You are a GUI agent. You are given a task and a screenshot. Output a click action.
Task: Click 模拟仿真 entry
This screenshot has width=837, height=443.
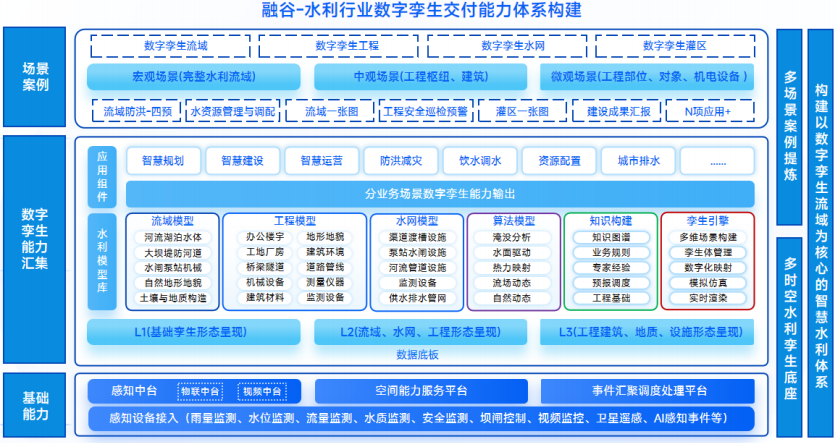click(x=708, y=283)
